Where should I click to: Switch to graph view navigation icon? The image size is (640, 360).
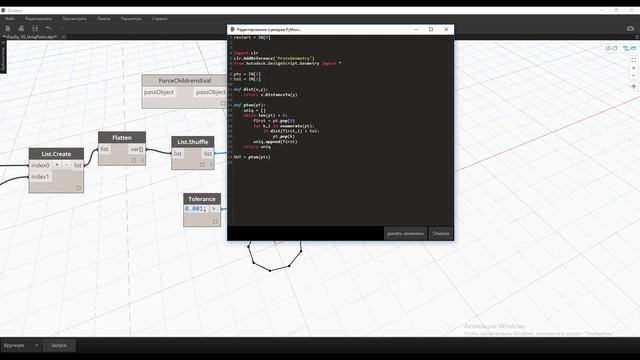(x=629, y=48)
